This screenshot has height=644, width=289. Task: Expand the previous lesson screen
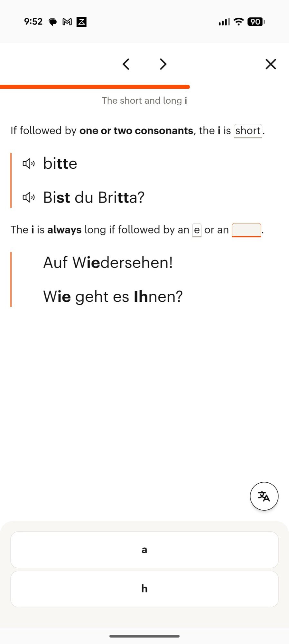(x=126, y=64)
